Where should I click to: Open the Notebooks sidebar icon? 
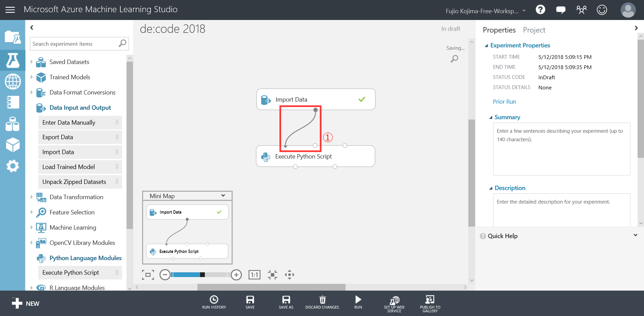coord(13,102)
